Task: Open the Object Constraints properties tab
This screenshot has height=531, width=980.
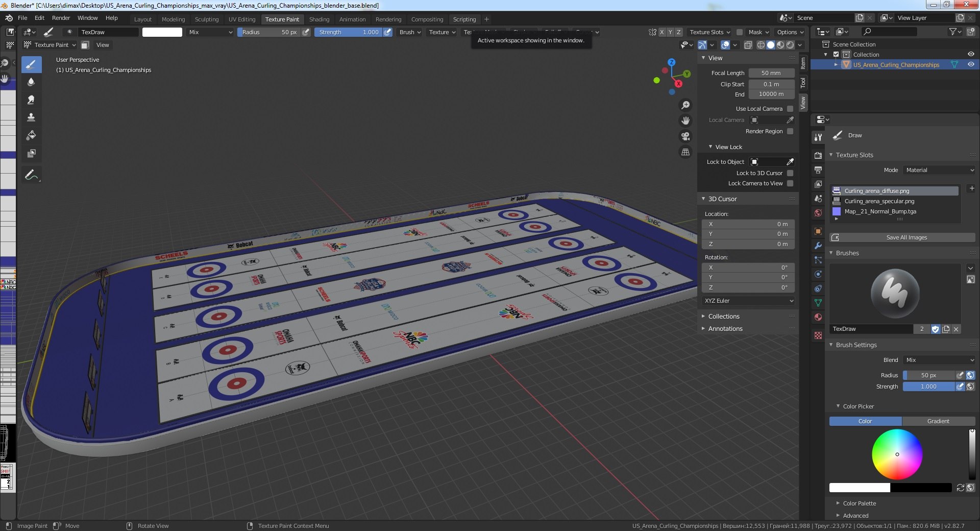Action: 818,288
